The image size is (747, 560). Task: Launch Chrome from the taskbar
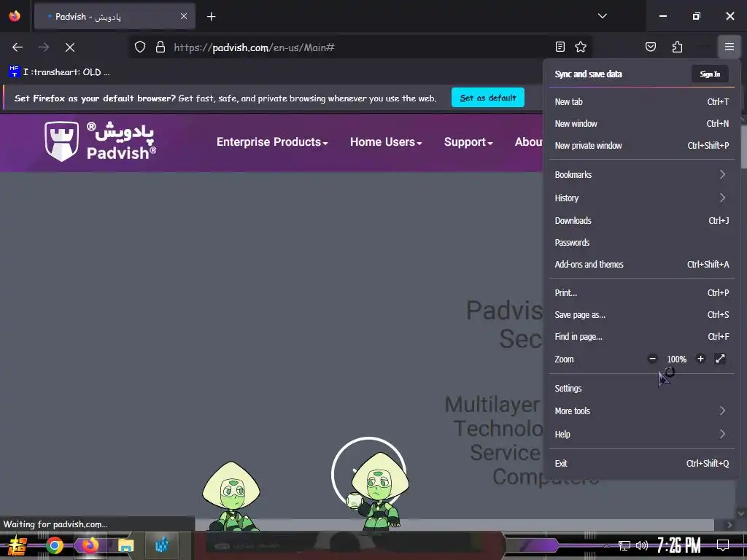tap(54, 545)
